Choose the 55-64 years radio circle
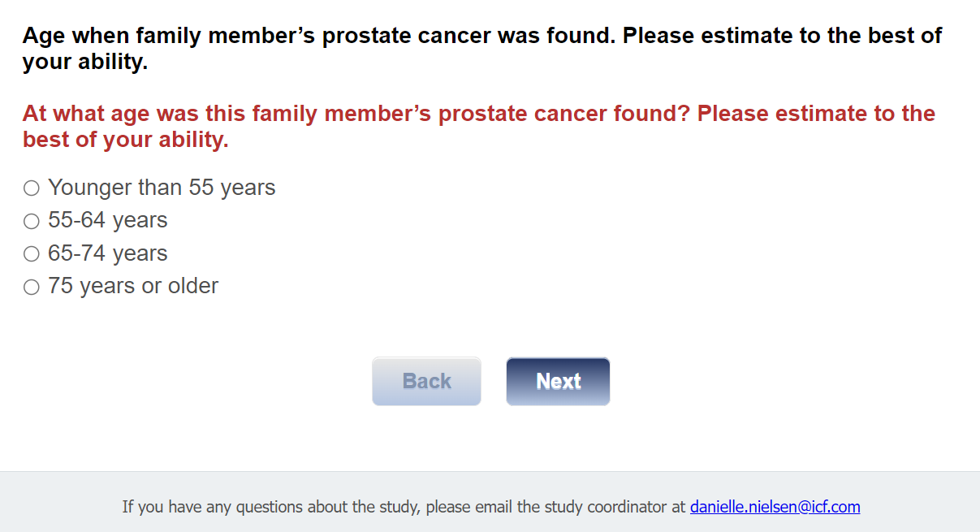This screenshot has height=532, width=980. [32, 221]
